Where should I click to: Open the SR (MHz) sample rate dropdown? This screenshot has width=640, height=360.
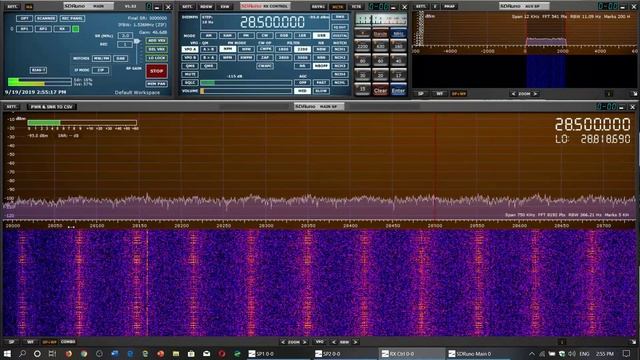[125, 36]
